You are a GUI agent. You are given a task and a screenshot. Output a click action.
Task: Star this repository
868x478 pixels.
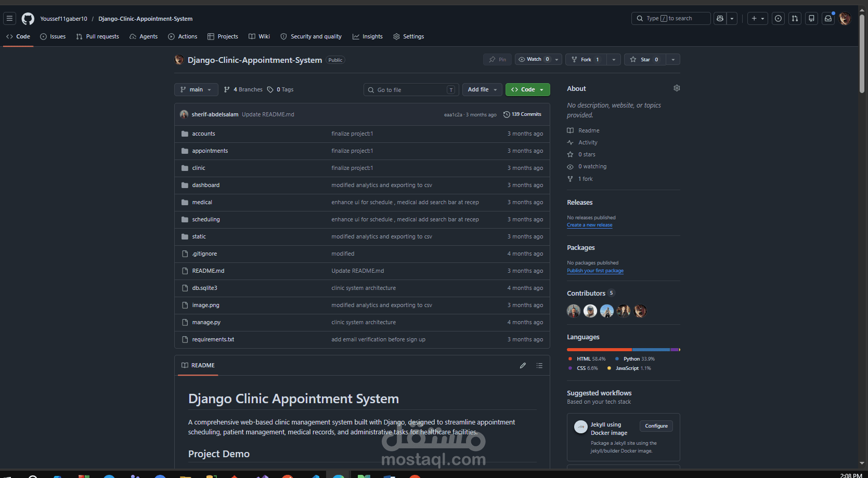pyautogui.click(x=645, y=60)
